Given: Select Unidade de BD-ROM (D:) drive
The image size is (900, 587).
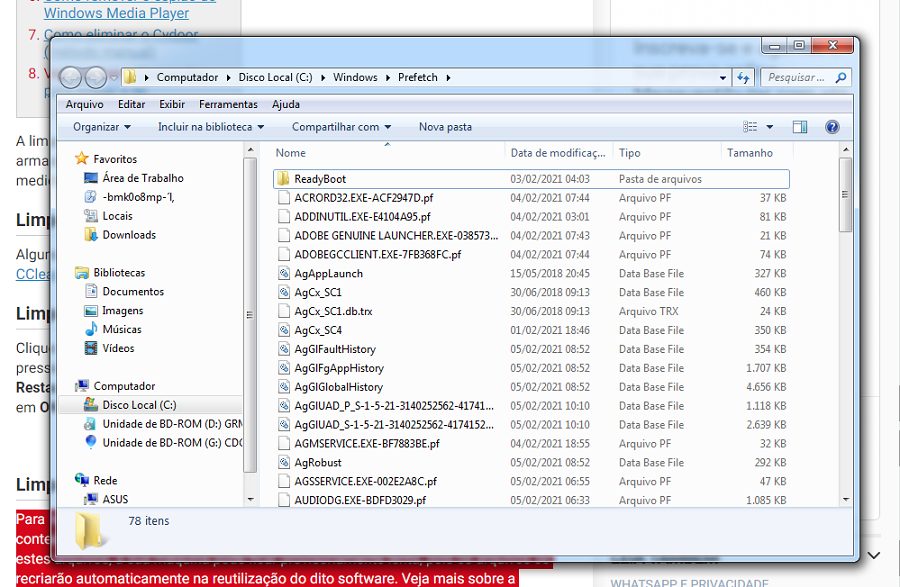Looking at the screenshot, I should 172,425.
